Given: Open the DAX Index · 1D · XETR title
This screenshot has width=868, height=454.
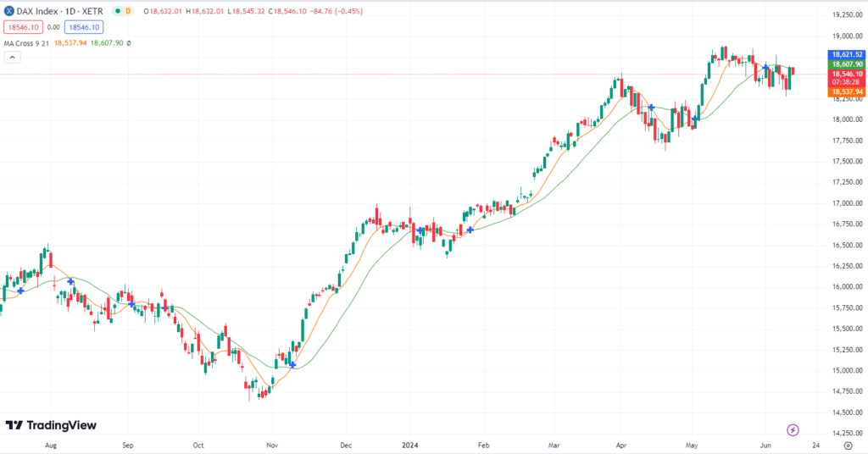Looking at the screenshot, I should (x=60, y=11).
